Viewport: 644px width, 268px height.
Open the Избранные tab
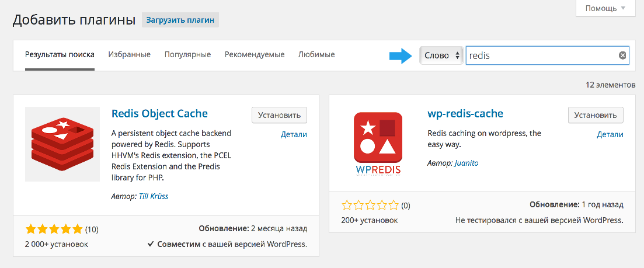point(130,54)
